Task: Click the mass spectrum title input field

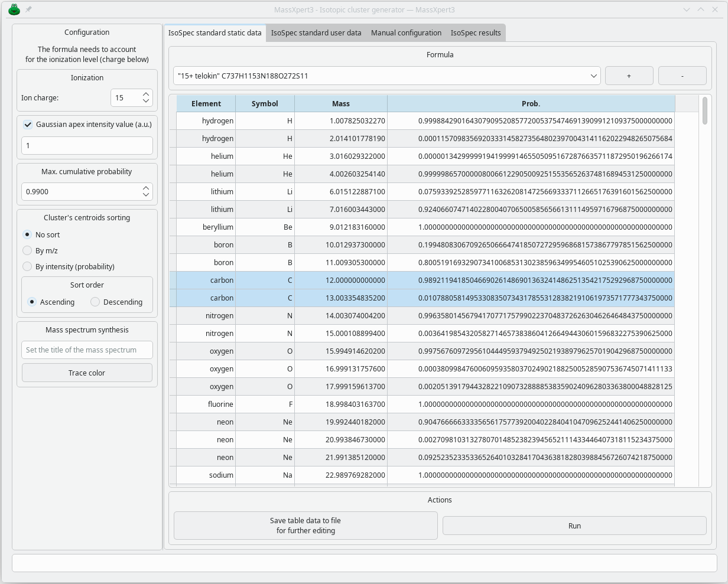Action: (x=87, y=350)
